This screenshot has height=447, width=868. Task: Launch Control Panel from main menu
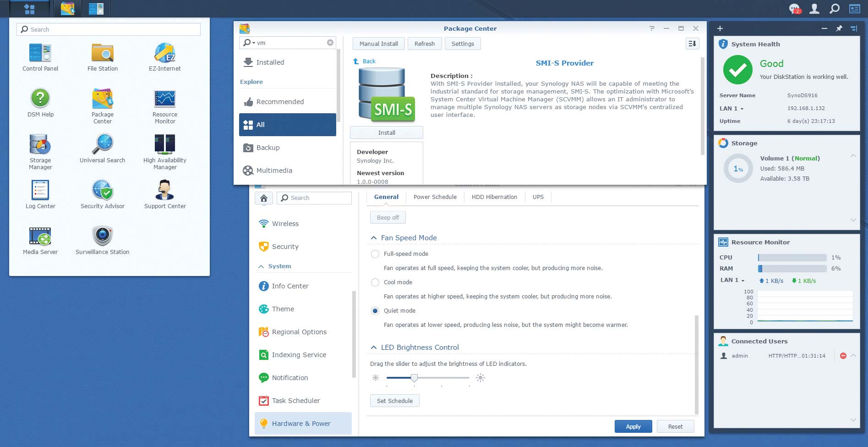click(40, 57)
